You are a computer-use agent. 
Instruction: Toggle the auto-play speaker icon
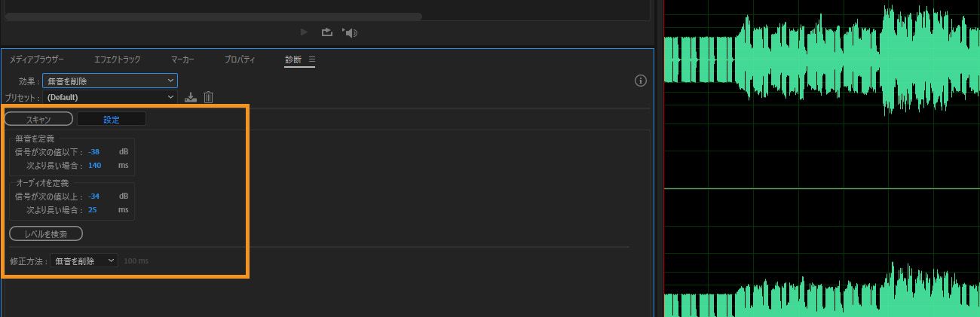(349, 32)
